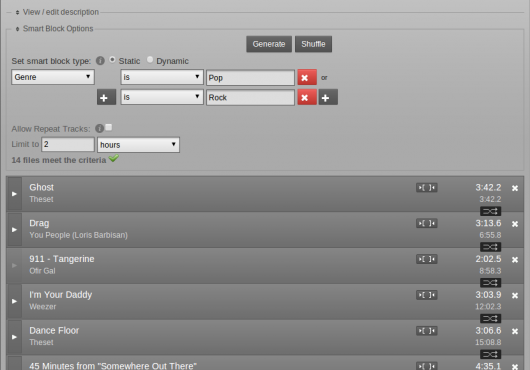This screenshot has height=370, width=530.
Task: Play the Dance Floor track
Action: click(x=14, y=337)
